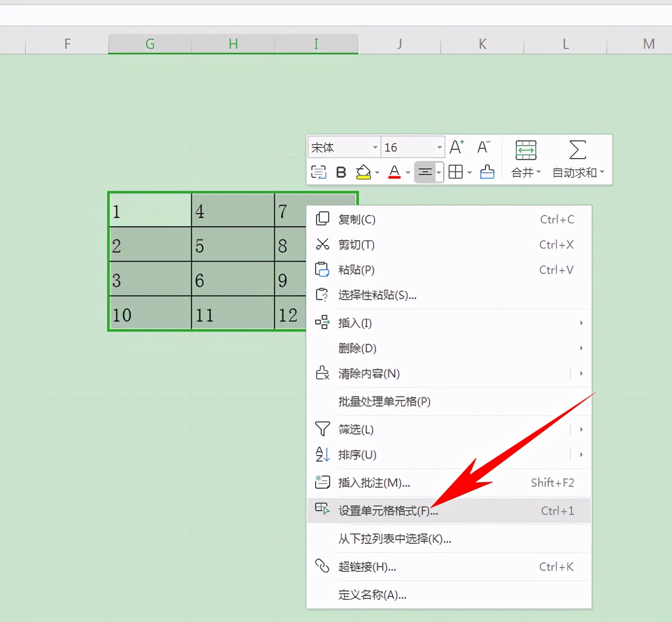Choose 复制 in the context menu
The height and width of the screenshot is (622, 672).
[x=356, y=220]
